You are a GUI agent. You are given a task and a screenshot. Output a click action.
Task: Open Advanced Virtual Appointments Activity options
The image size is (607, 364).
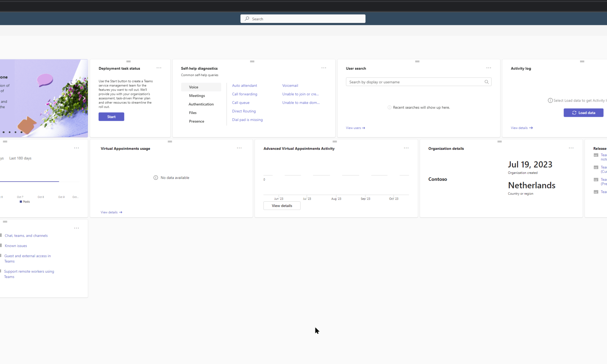[406, 148]
